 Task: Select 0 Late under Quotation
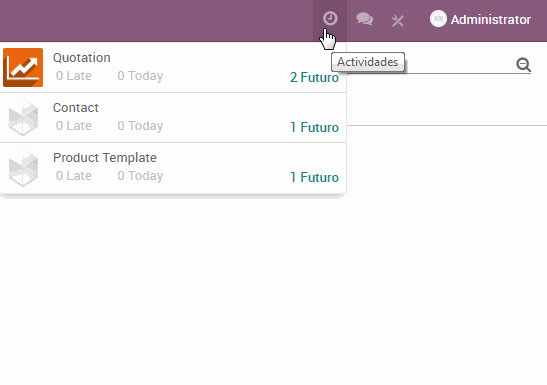click(x=74, y=76)
